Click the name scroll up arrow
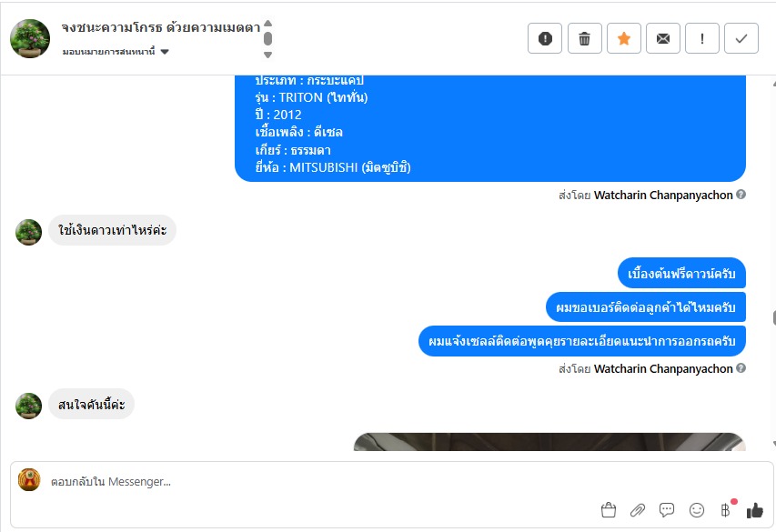776x532 pixels. (x=267, y=24)
